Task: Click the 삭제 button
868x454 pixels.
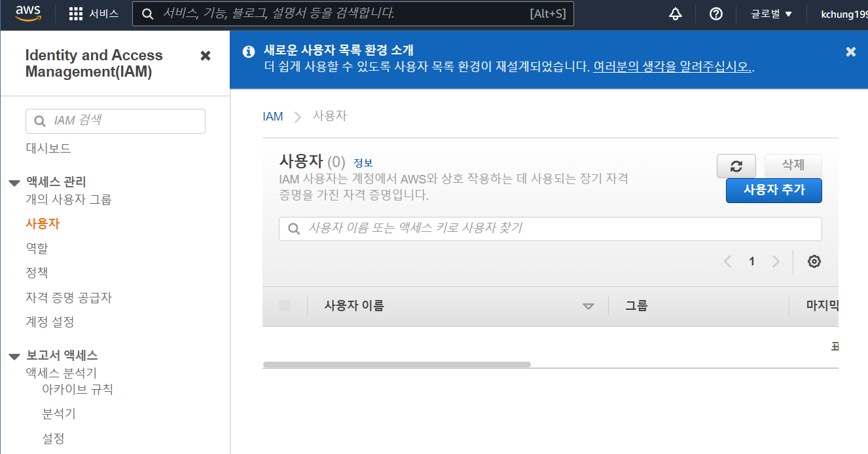Action: click(x=793, y=166)
